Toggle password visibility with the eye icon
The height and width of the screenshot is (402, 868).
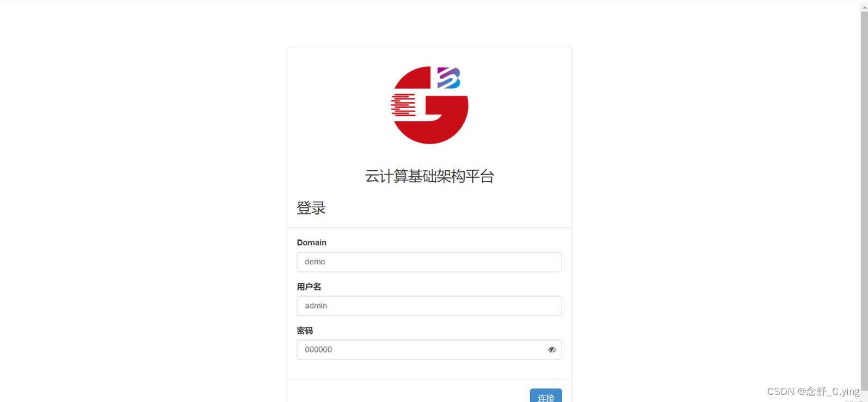point(552,350)
